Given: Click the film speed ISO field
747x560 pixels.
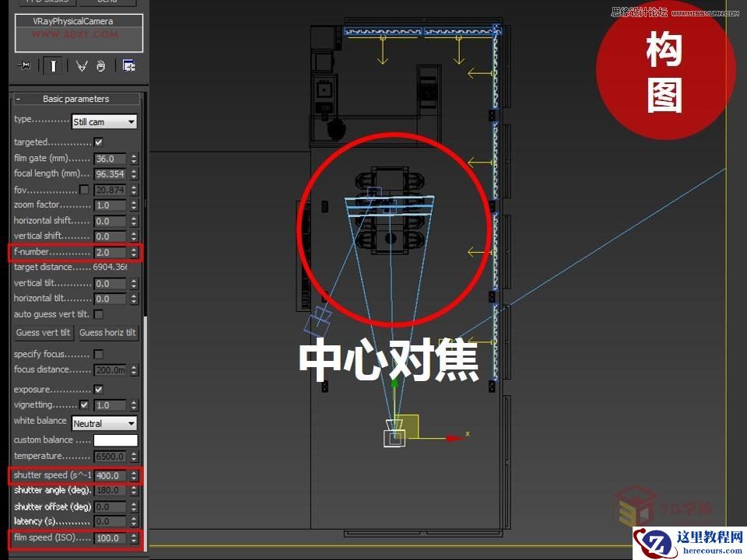Looking at the screenshot, I should pos(110,538).
